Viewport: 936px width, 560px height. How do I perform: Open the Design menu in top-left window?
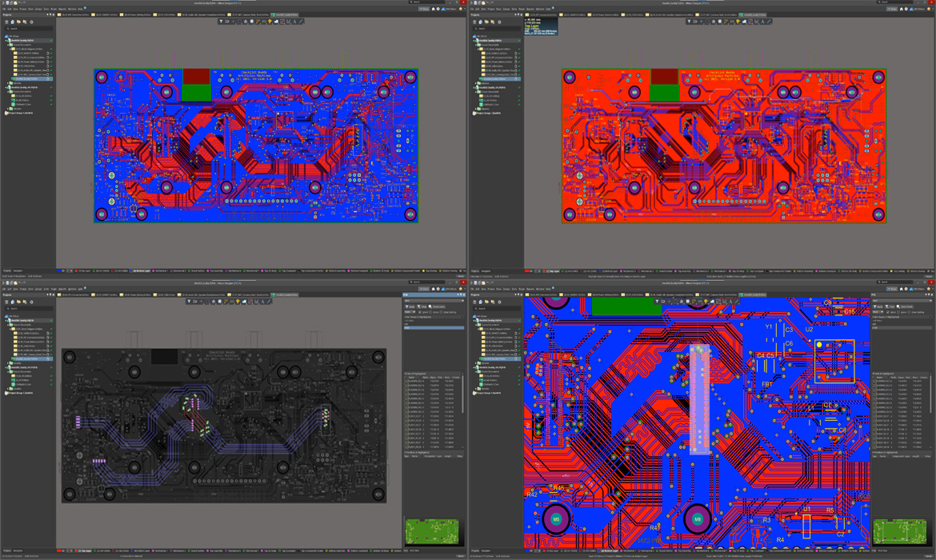click(38, 9)
